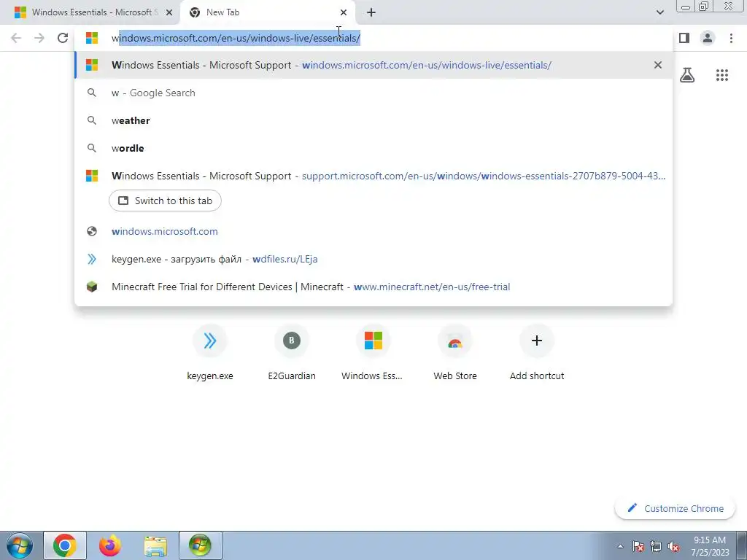Open Windows Explorer from the taskbar
This screenshot has width=747, height=560.
155,545
